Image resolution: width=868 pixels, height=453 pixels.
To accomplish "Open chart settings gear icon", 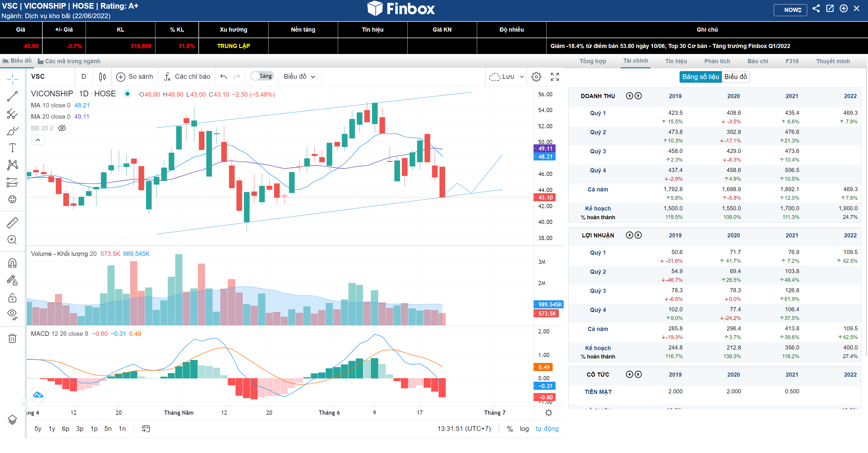I will tap(536, 77).
